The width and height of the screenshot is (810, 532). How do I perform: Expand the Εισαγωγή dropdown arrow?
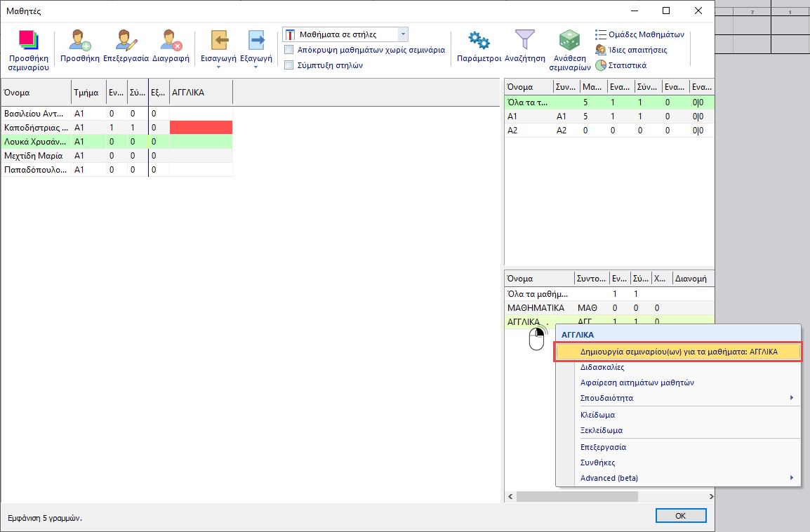click(x=218, y=68)
